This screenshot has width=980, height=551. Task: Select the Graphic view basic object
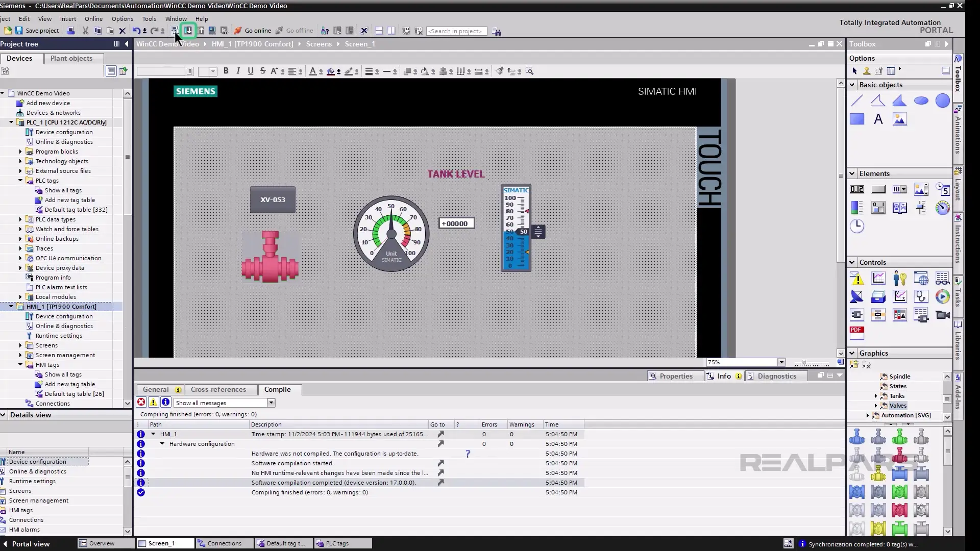900,119
